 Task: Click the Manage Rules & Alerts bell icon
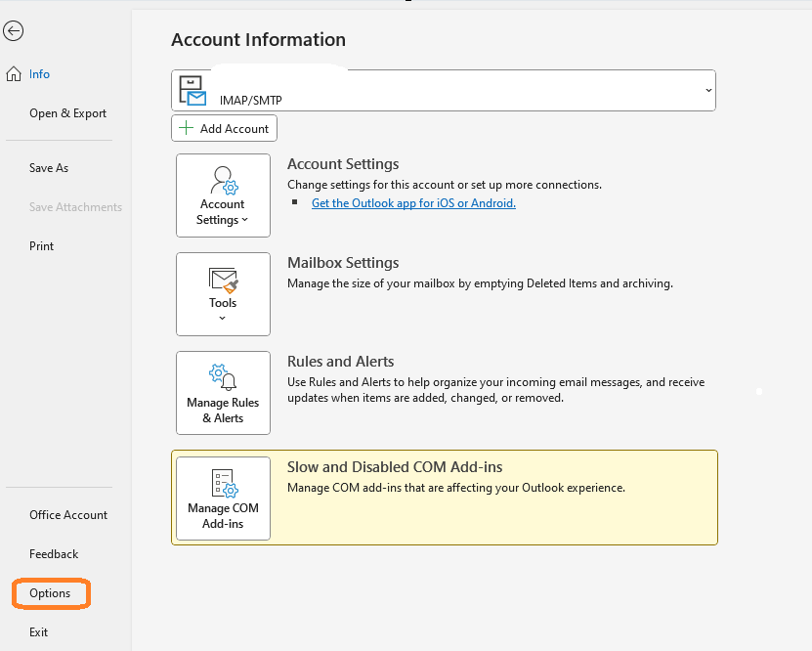click(223, 376)
